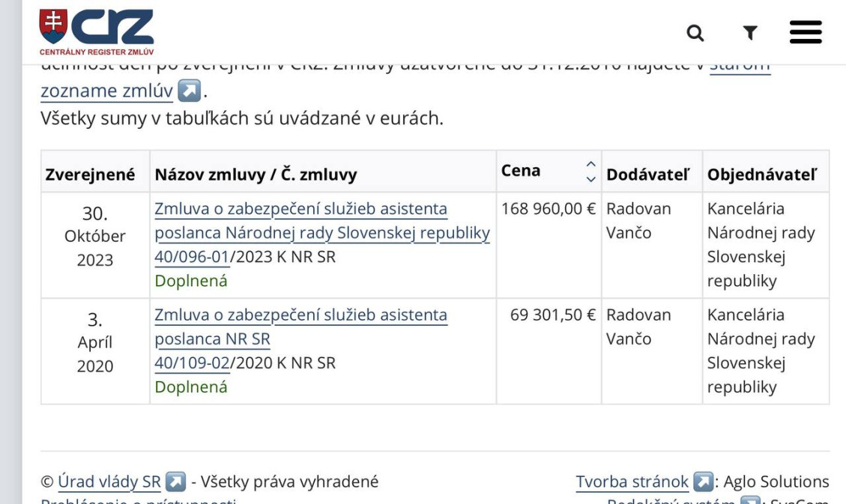Open the 'zozname zmlúv' link
The image size is (846, 504).
[x=106, y=91]
